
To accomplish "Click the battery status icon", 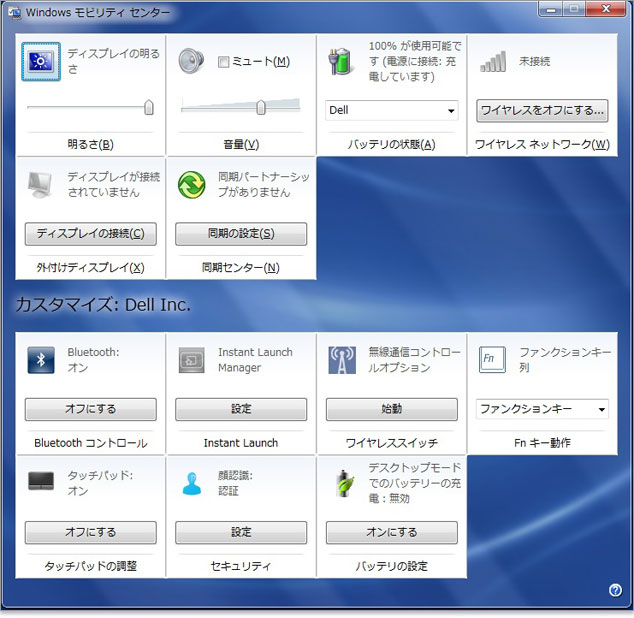I will [340, 61].
